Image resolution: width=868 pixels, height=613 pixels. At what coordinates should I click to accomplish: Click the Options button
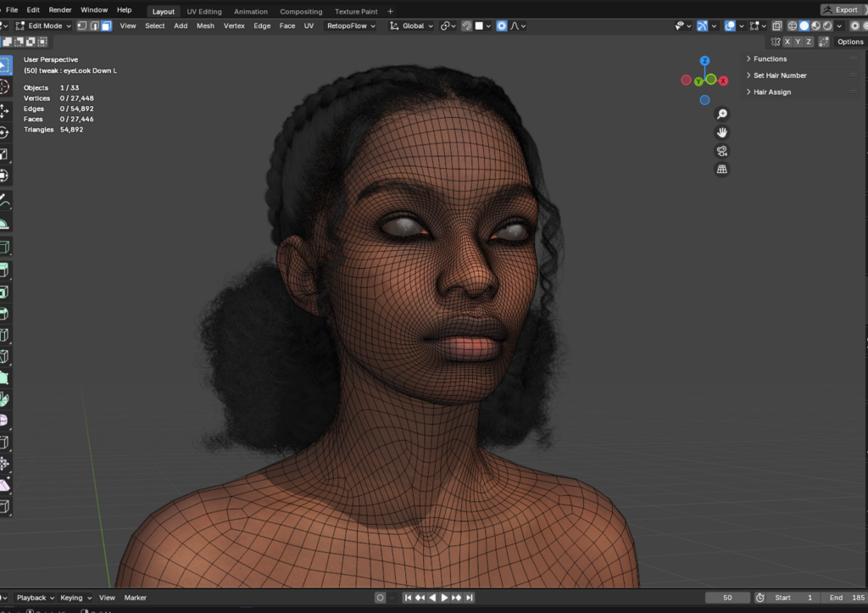pos(849,41)
